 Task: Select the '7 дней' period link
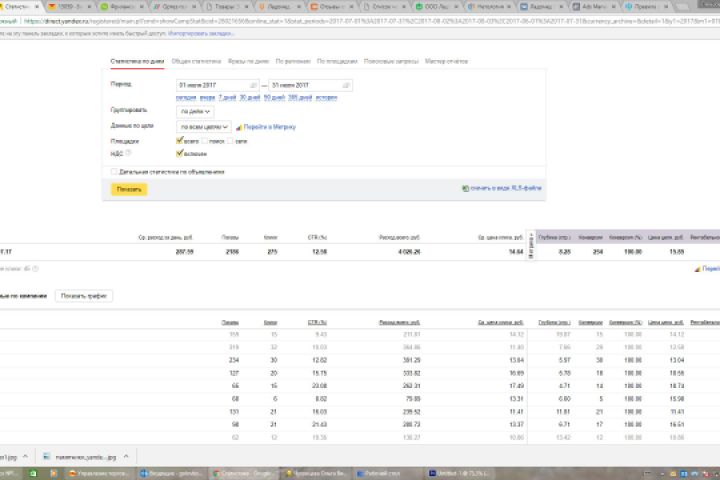[x=227, y=97]
